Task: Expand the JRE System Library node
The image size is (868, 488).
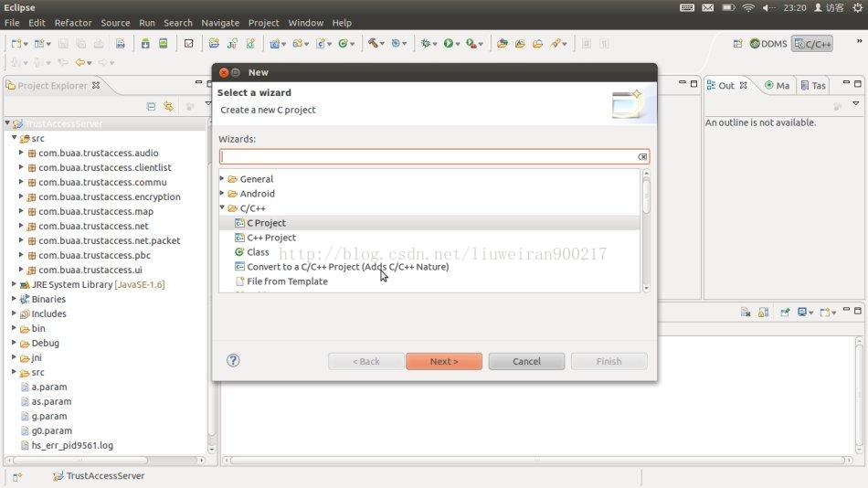Action: tap(14, 283)
